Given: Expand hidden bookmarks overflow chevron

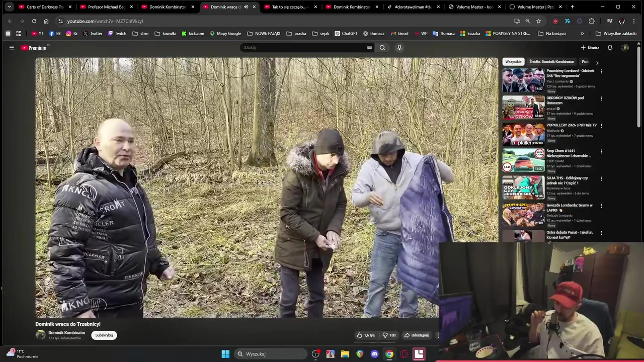Looking at the screenshot, I should point(582,34).
